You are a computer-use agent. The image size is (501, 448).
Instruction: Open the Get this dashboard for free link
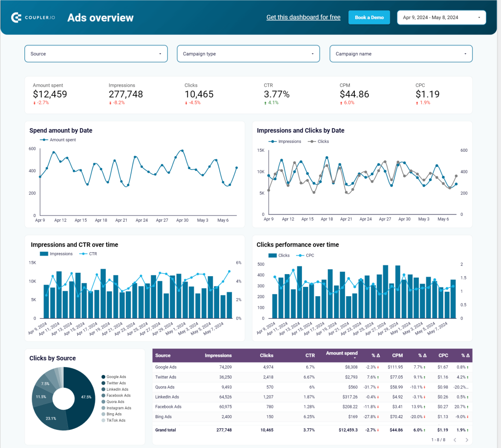point(303,17)
